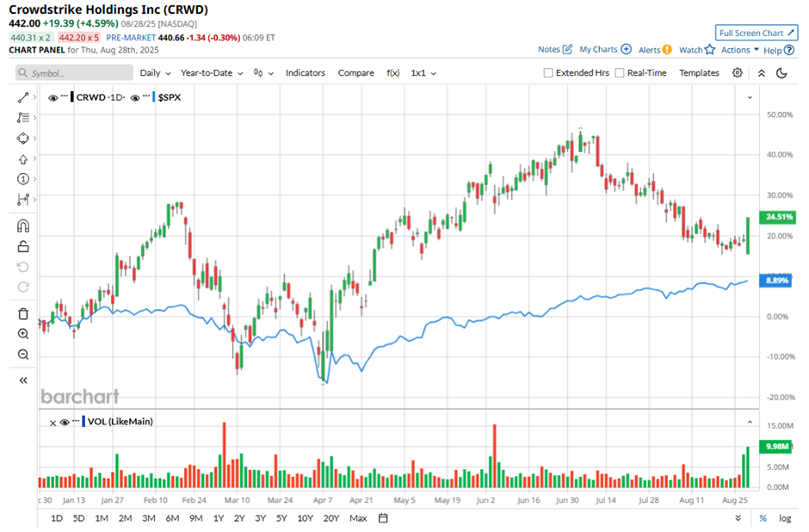Viewport: 809px width, 532px height.
Task: Open the Indicators menu
Action: 306,73
